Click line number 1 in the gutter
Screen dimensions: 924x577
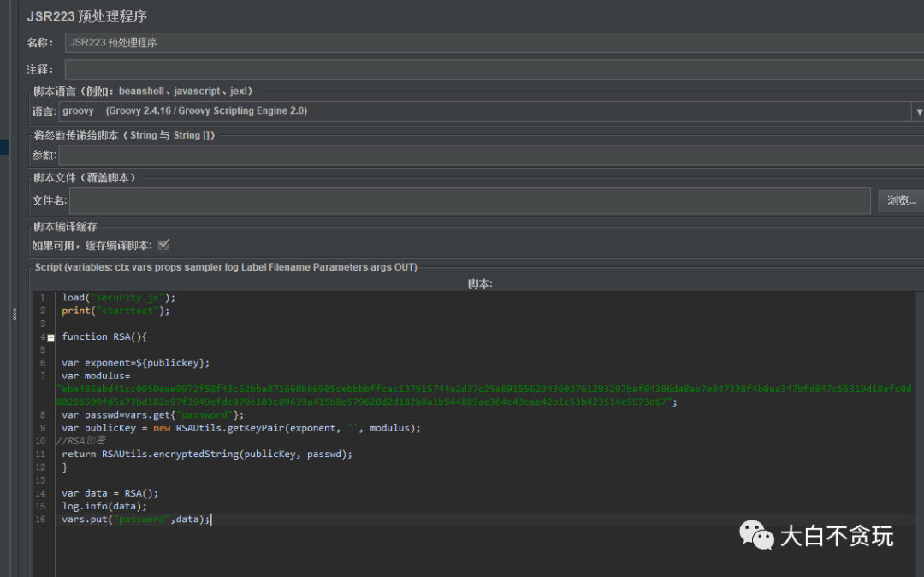pos(42,298)
